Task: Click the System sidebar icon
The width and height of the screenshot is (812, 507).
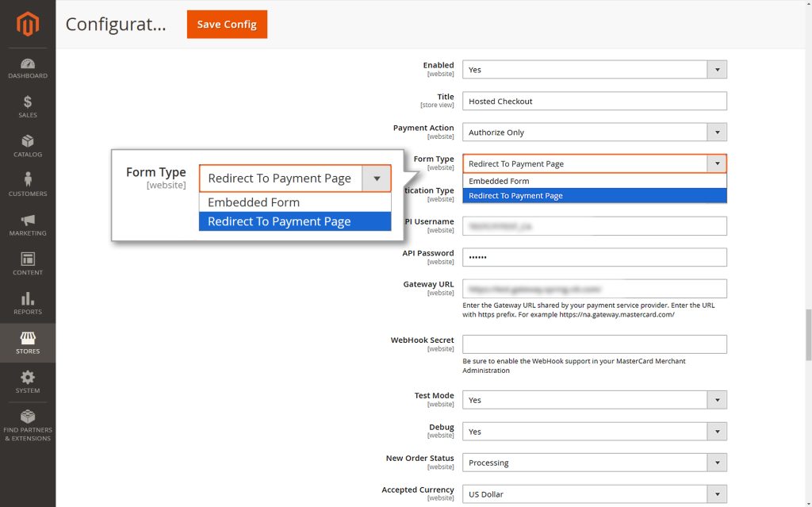Action: (x=28, y=383)
